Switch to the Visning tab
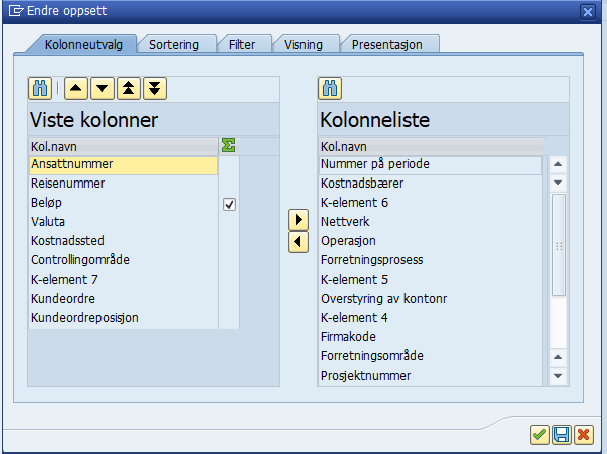 coord(303,45)
